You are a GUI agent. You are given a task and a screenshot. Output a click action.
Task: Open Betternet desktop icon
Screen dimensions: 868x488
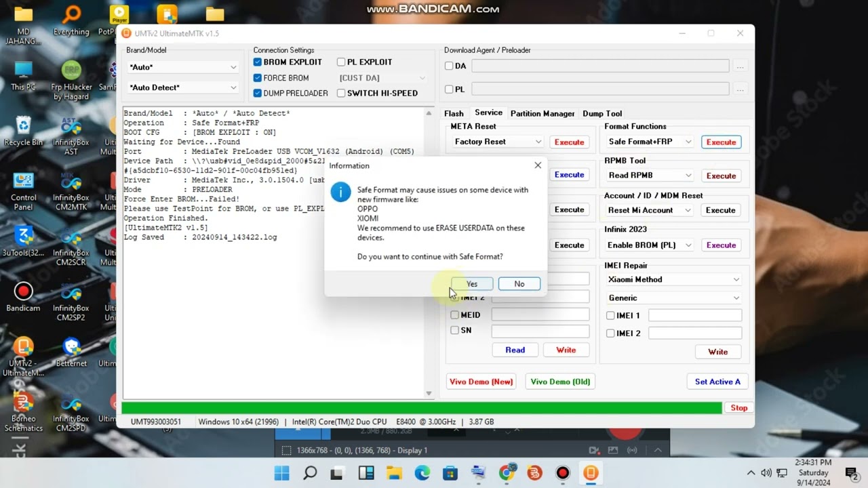(71, 352)
